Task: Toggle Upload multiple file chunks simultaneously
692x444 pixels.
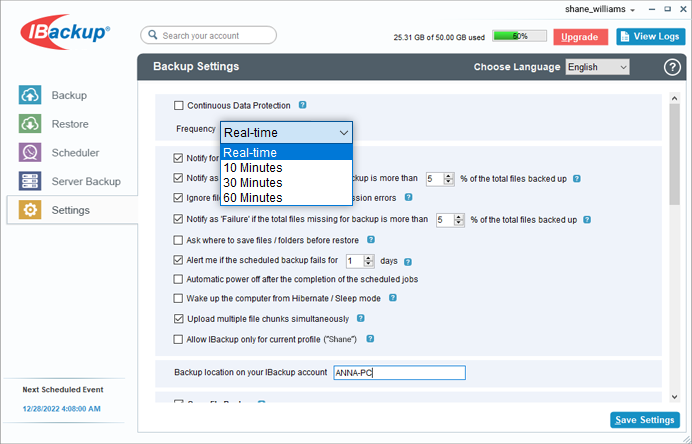Action: click(179, 319)
